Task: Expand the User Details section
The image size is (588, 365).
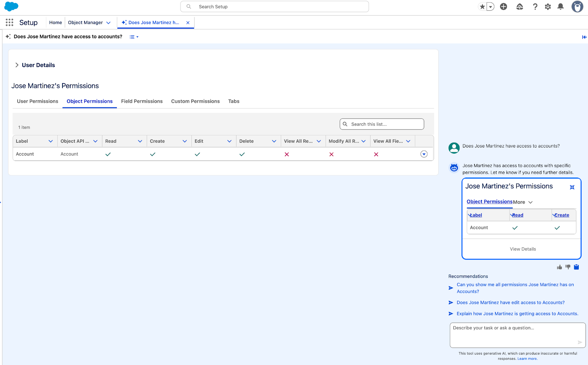Action: (17, 65)
